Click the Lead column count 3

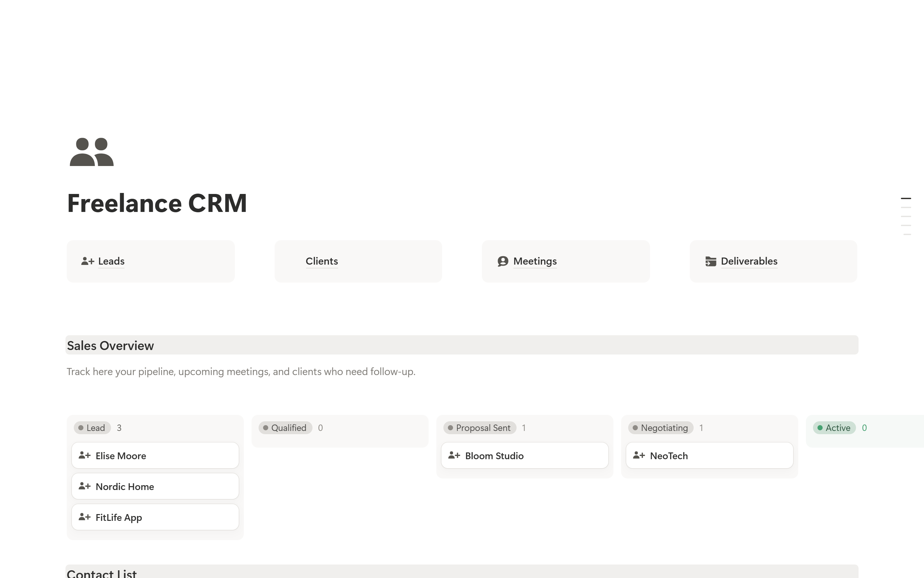click(119, 428)
